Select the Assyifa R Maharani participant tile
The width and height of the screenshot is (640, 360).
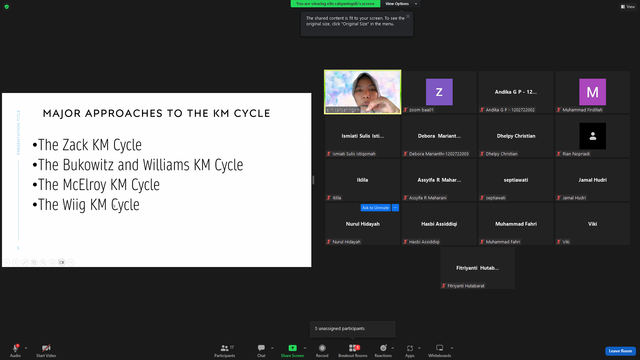[439, 180]
